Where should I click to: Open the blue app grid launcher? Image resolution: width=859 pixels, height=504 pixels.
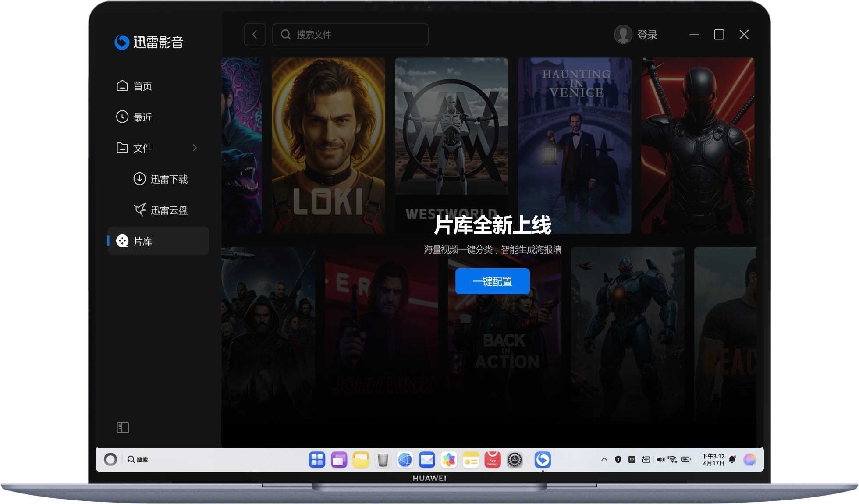click(x=317, y=460)
